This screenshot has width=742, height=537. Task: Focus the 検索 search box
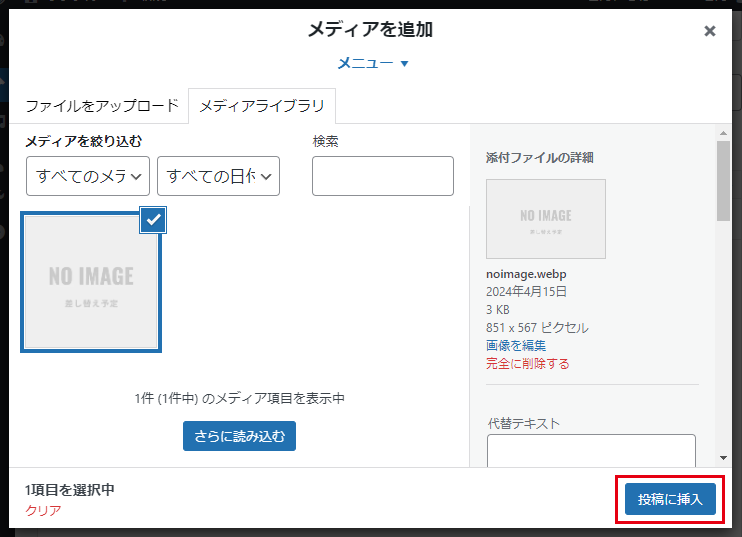click(x=382, y=176)
